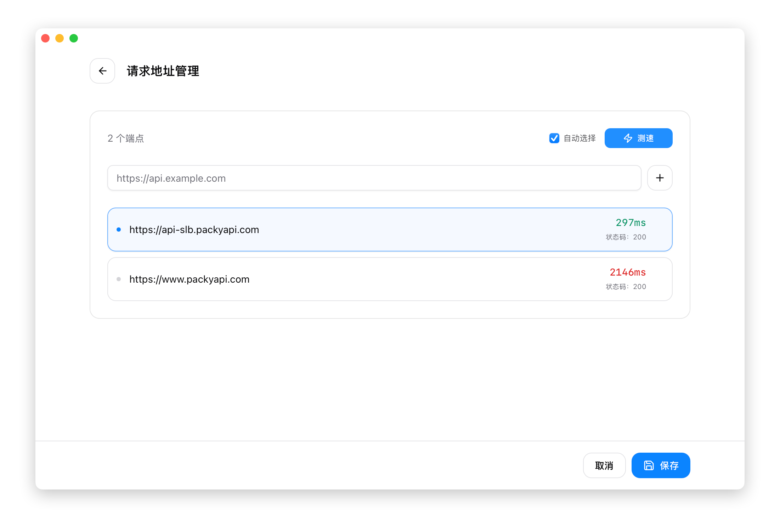This screenshot has height=532, width=780.
Task: Click the 297ms latency value
Action: click(x=631, y=222)
